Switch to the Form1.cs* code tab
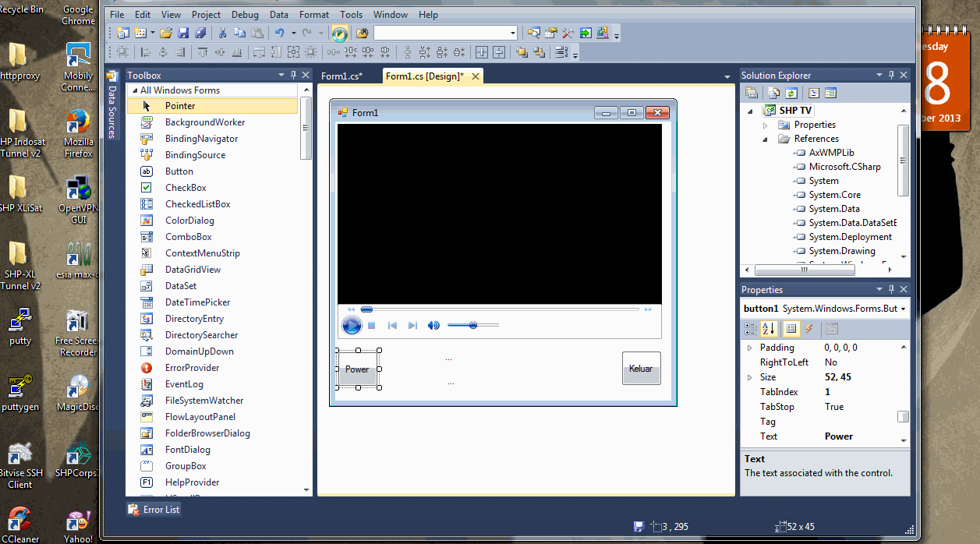980x544 pixels. coord(341,76)
